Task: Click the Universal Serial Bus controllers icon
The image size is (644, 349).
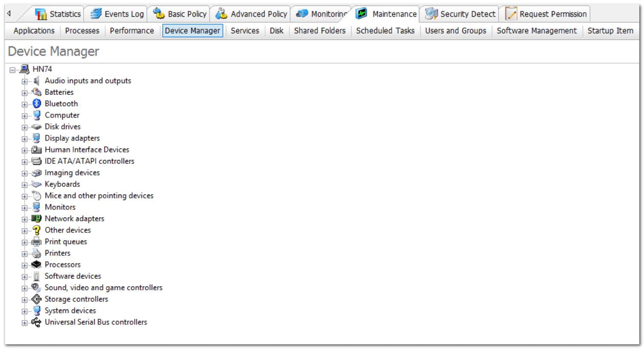Action: click(x=37, y=322)
